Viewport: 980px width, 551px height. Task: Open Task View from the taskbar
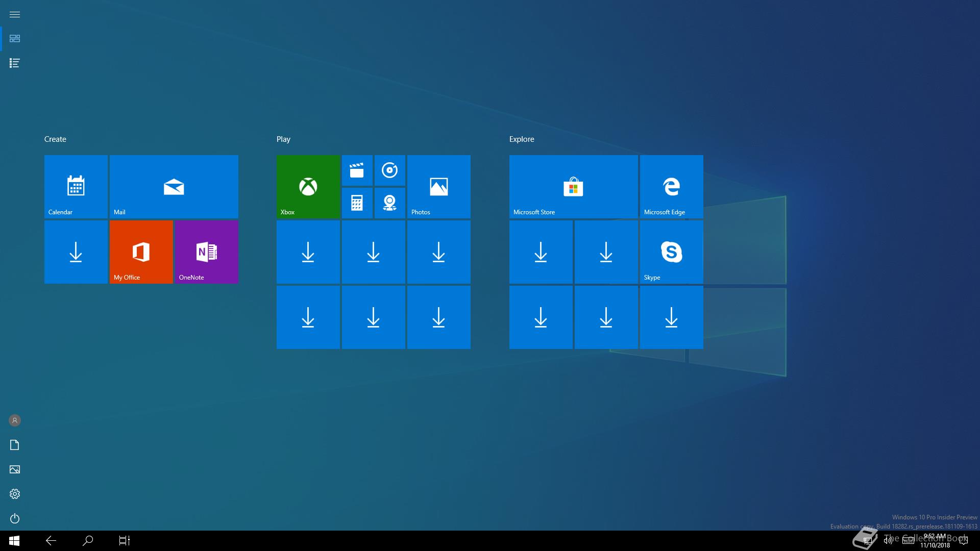pos(125,541)
